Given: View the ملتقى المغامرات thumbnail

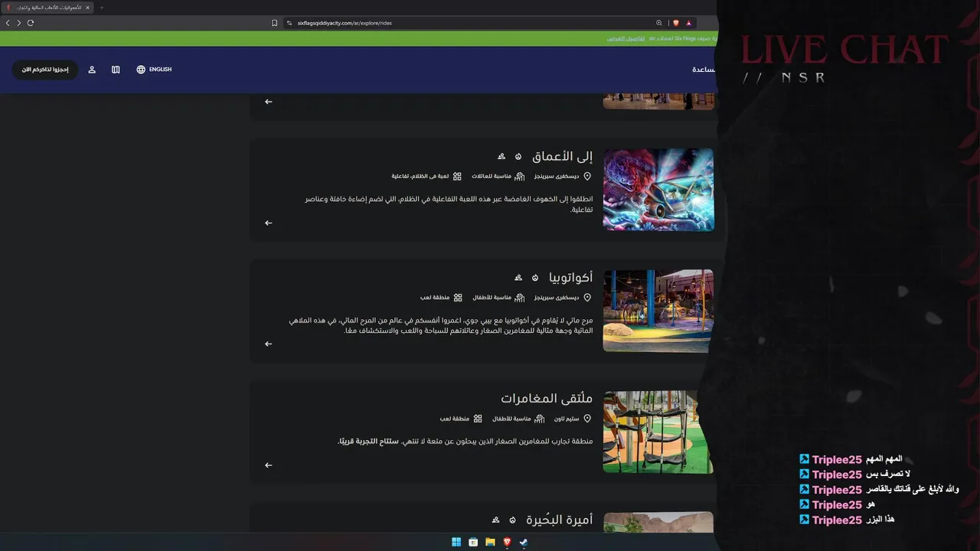Looking at the screenshot, I should click(x=658, y=432).
